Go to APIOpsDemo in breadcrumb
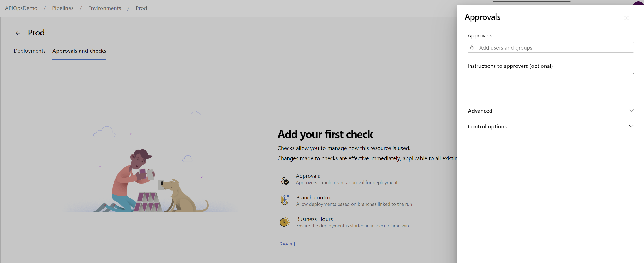 tap(21, 8)
